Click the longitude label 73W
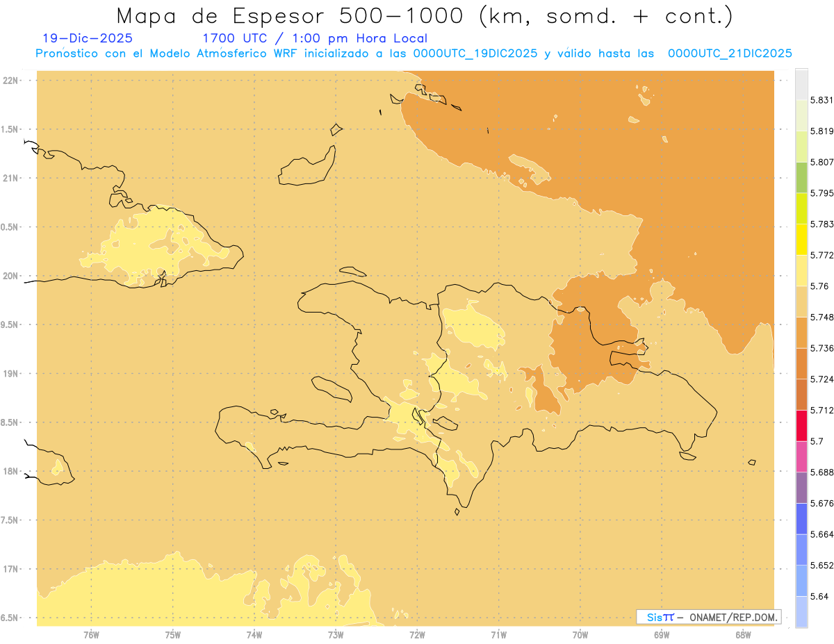This screenshot has width=834, height=644. tap(336, 634)
